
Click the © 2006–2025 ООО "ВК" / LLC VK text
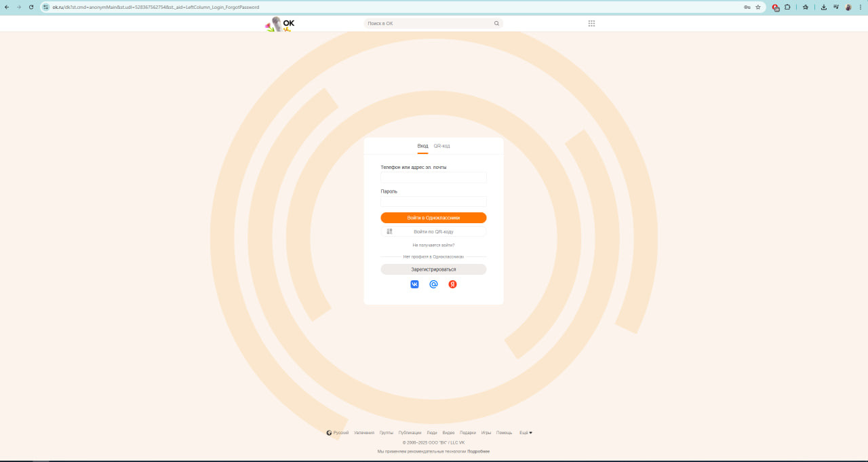coord(434,442)
